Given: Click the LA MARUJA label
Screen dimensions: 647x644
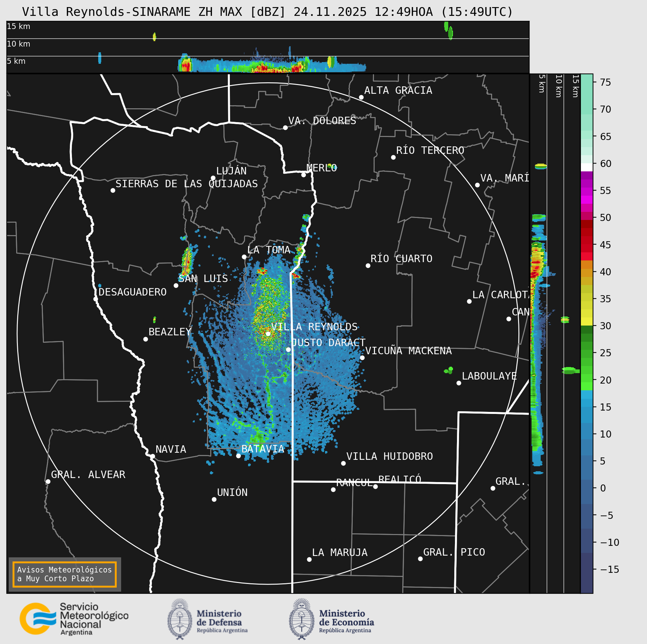Looking at the screenshot, I should coord(340,552).
